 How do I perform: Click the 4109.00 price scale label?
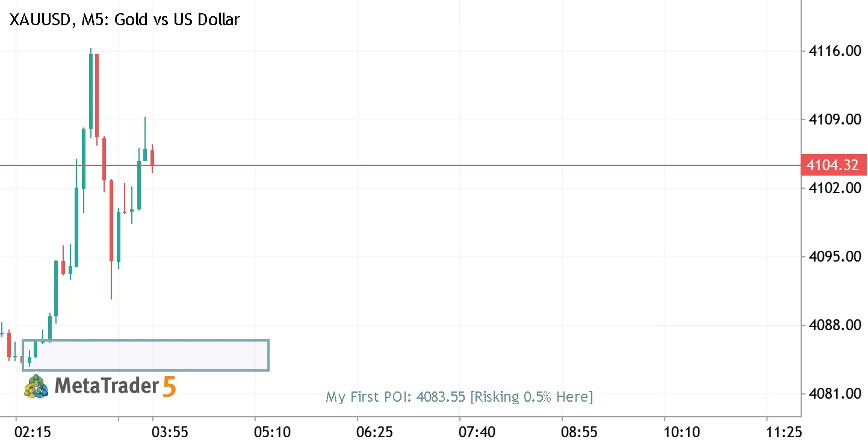pyautogui.click(x=834, y=120)
